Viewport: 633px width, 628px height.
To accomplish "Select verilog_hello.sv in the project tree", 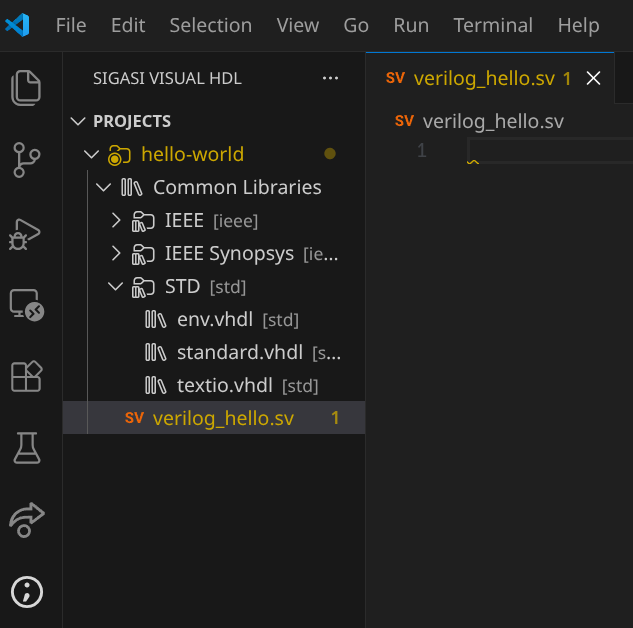I will click(x=223, y=418).
